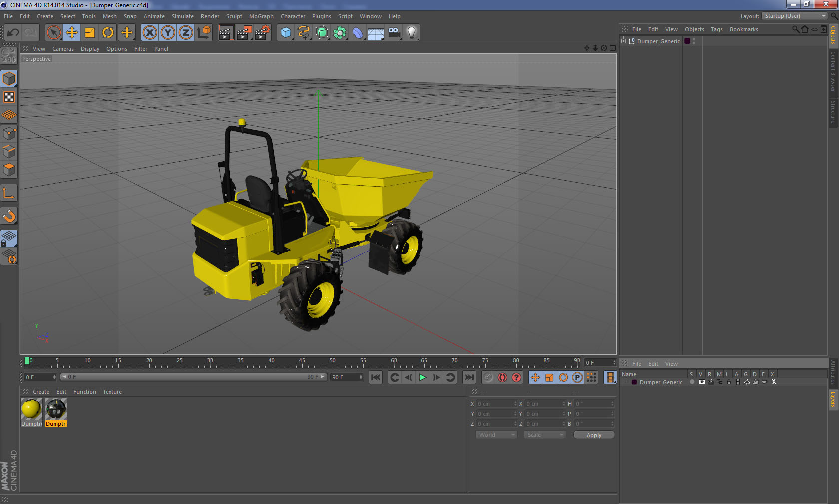Select the Live Selection tool
Screen dimensions: 839x504
53,33
